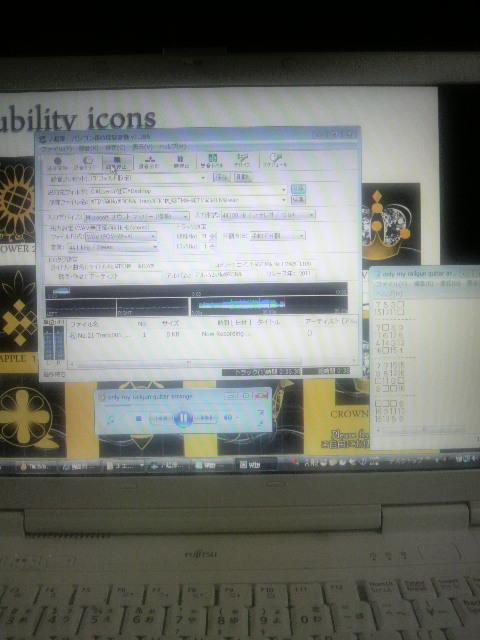Image resolution: width=480 pixels, height=640 pixels.
Task: Open the schedule clock toolbar icon
Action: click(x=275, y=160)
